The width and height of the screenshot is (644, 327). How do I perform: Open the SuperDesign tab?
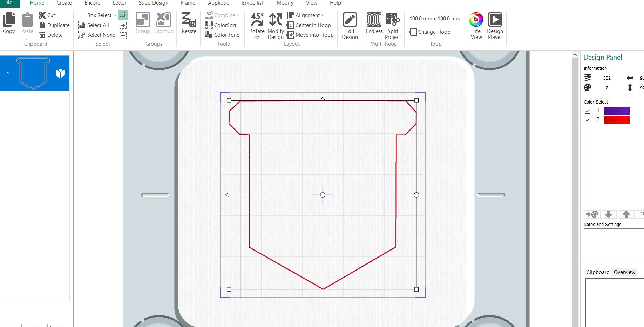click(x=153, y=3)
